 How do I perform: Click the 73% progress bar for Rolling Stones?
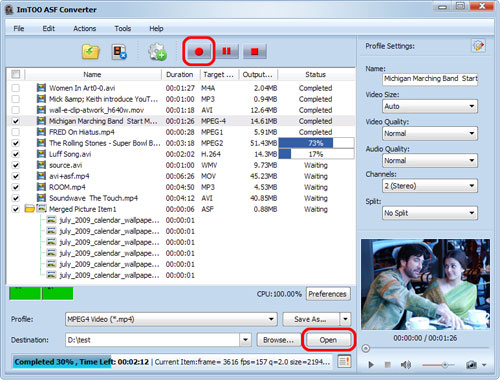tap(316, 143)
